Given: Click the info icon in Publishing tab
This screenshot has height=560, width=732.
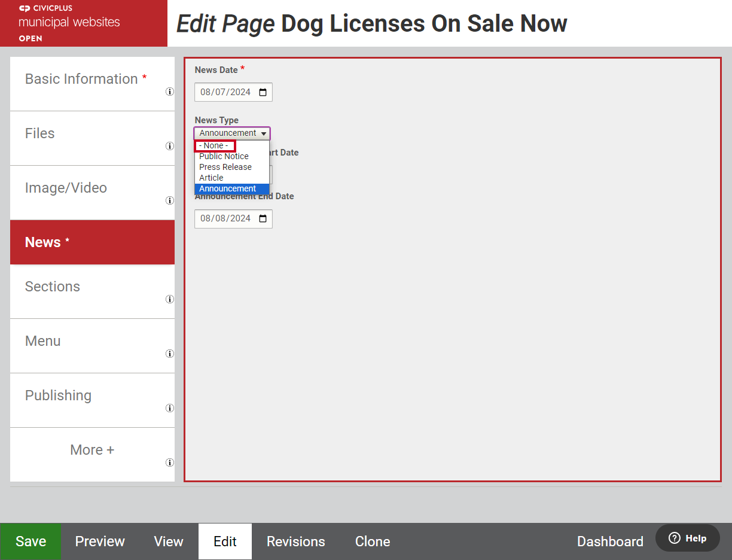Looking at the screenshot, I should 170,408.
